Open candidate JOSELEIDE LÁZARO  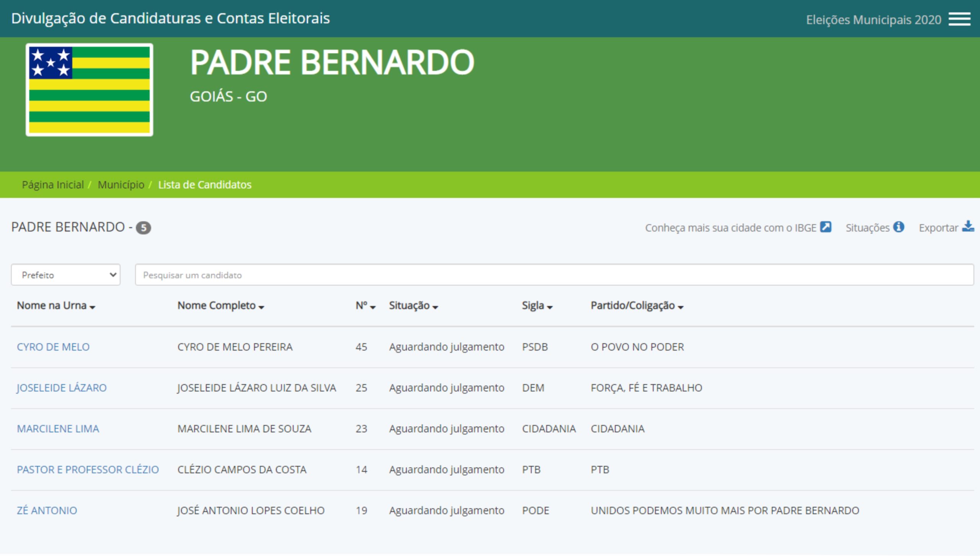point(62,388)
